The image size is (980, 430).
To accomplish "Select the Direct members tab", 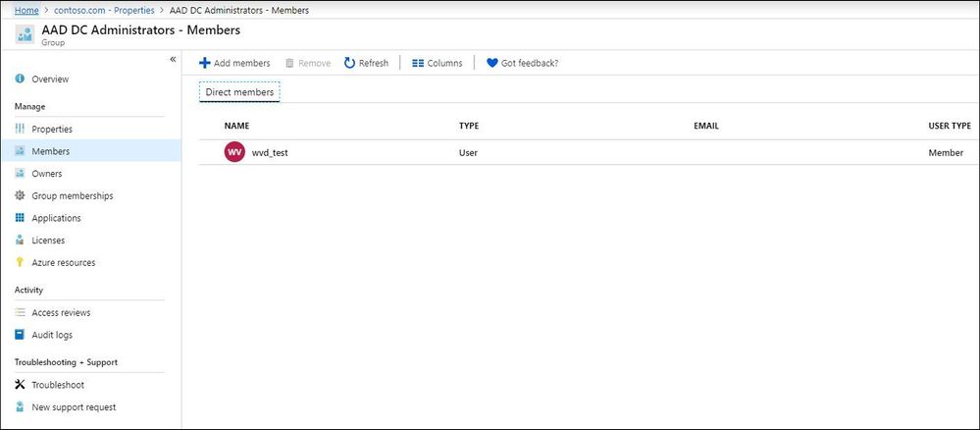I will 239,92.
